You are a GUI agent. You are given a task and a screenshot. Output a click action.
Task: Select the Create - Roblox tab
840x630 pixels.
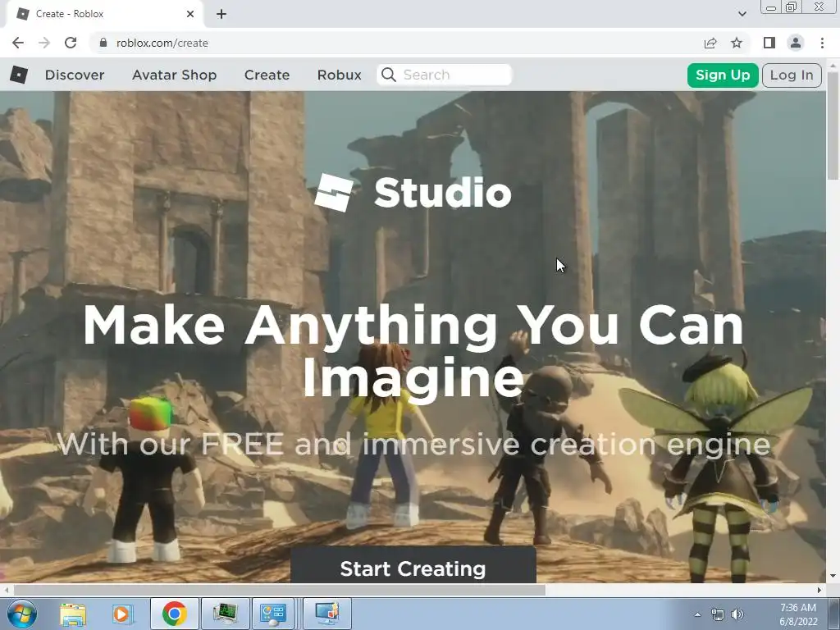pyautogui.click(x=104, y=14)
